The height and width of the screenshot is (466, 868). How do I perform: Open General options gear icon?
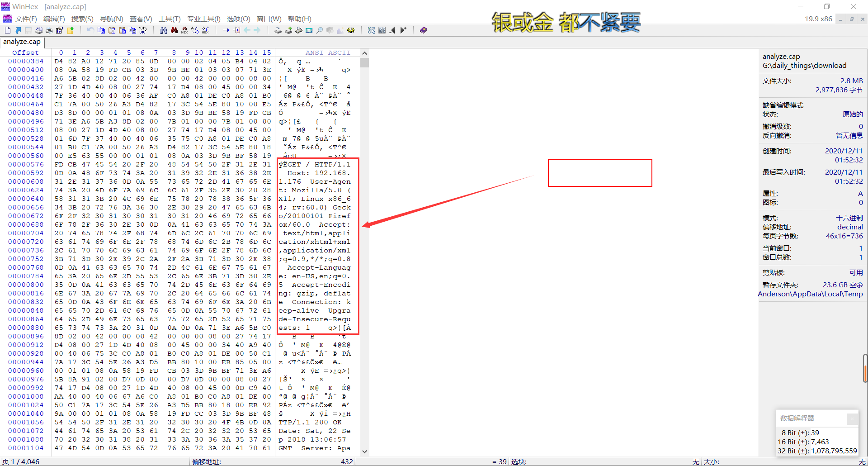pyautogui.click(x=351, y=30)
